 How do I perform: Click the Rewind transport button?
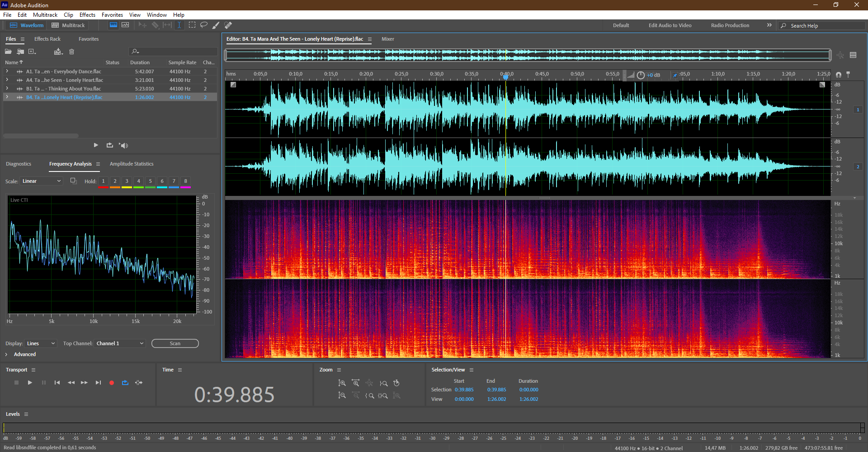(71, 383)
